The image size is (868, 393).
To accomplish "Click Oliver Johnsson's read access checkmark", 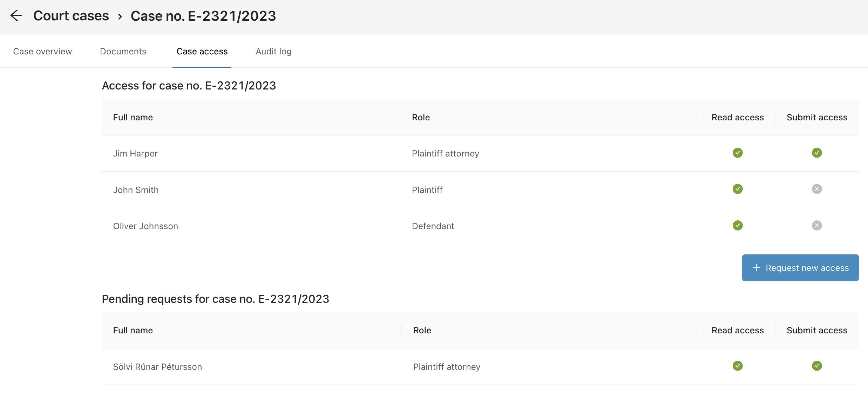I will 737,225.
